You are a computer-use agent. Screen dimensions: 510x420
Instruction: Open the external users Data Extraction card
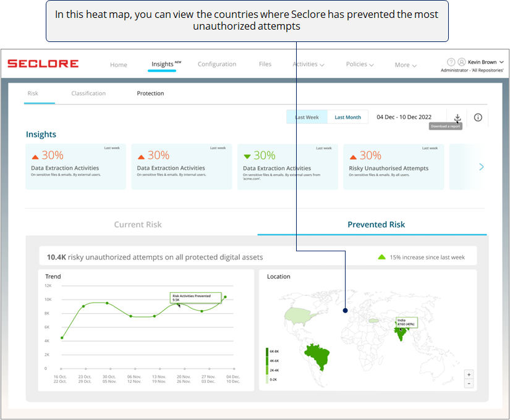pyautogui.click(x=75, y=166)
